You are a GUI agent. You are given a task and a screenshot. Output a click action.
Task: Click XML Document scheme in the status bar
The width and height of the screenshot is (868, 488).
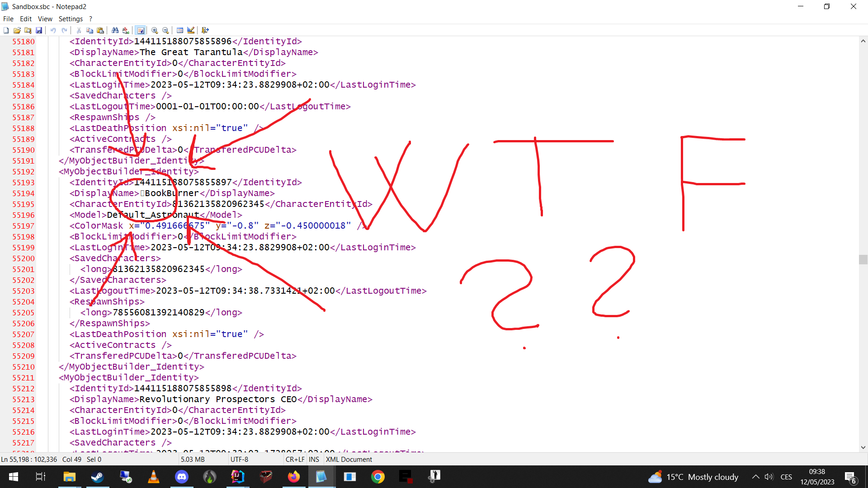(x=349, y=459)
